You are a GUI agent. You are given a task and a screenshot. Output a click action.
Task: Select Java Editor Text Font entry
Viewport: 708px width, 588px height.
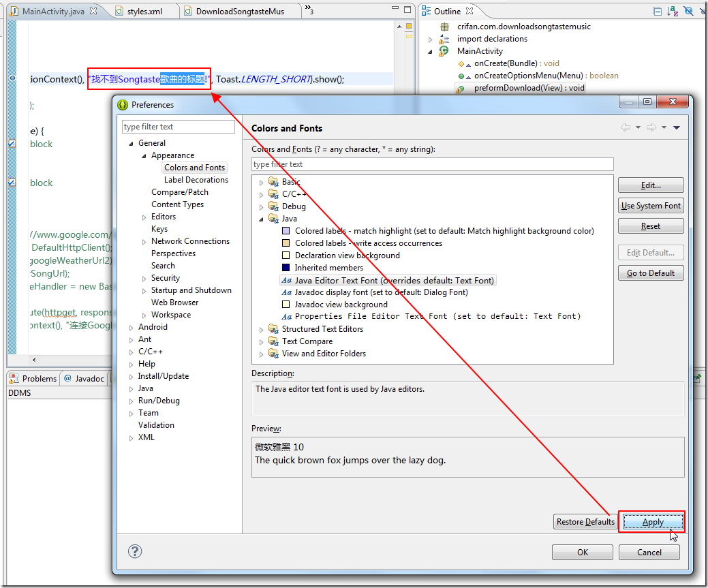click(x=388, y=280)
